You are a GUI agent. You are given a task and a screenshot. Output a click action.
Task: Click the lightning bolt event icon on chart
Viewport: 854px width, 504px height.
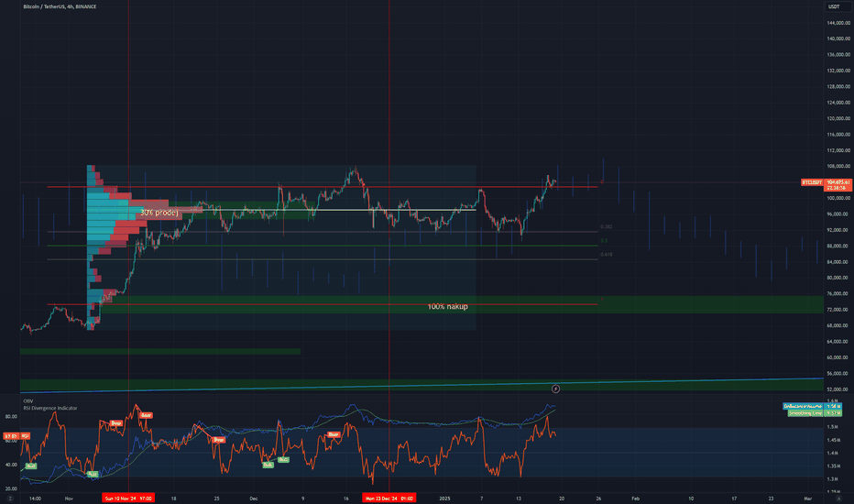click(x=555, y=389)
